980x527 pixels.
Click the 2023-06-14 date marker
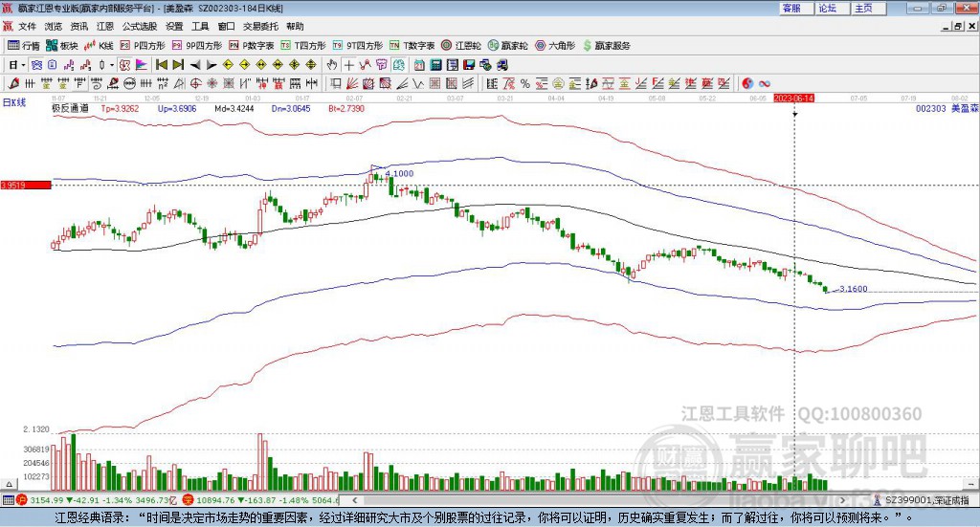point(793,99)
